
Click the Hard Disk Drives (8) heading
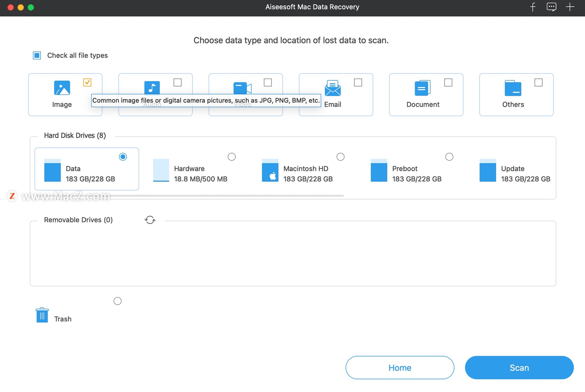(x=75, y=135)
